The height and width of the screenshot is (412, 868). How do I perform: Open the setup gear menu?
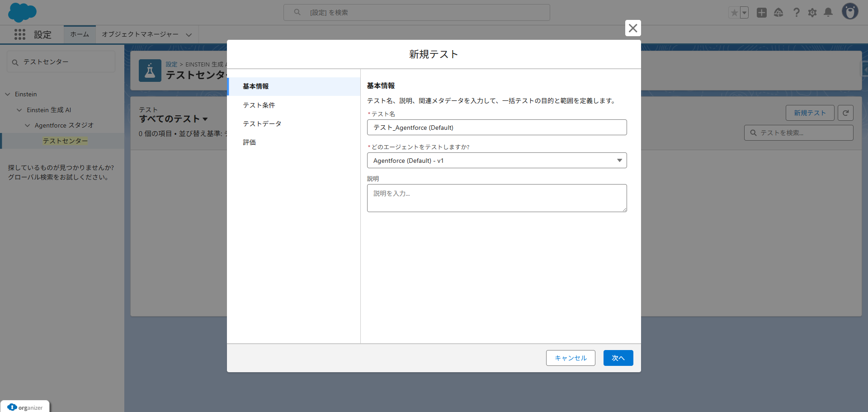(x=812, y=13)
